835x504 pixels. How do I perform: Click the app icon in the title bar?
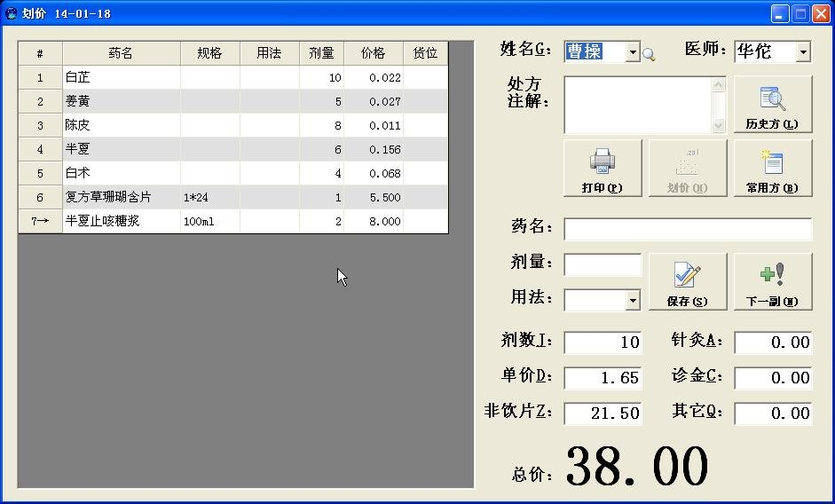click(x=11, y=12)
